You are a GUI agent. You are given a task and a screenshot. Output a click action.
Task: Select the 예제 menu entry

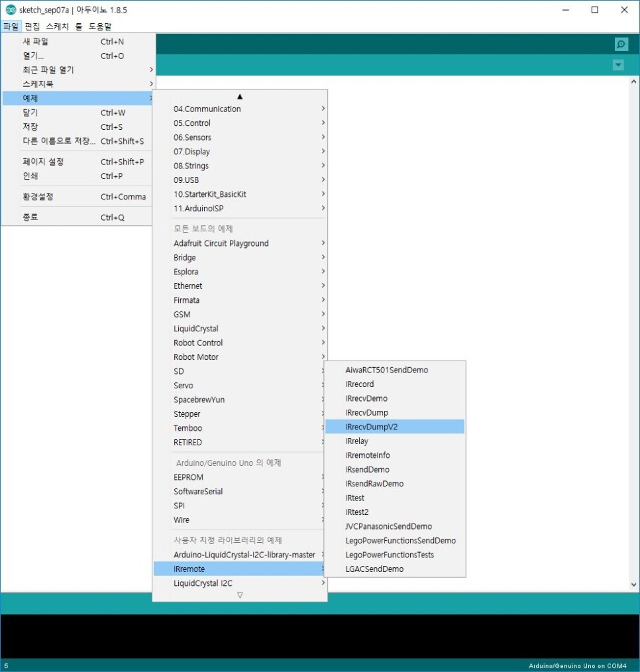tap(78, 98)
